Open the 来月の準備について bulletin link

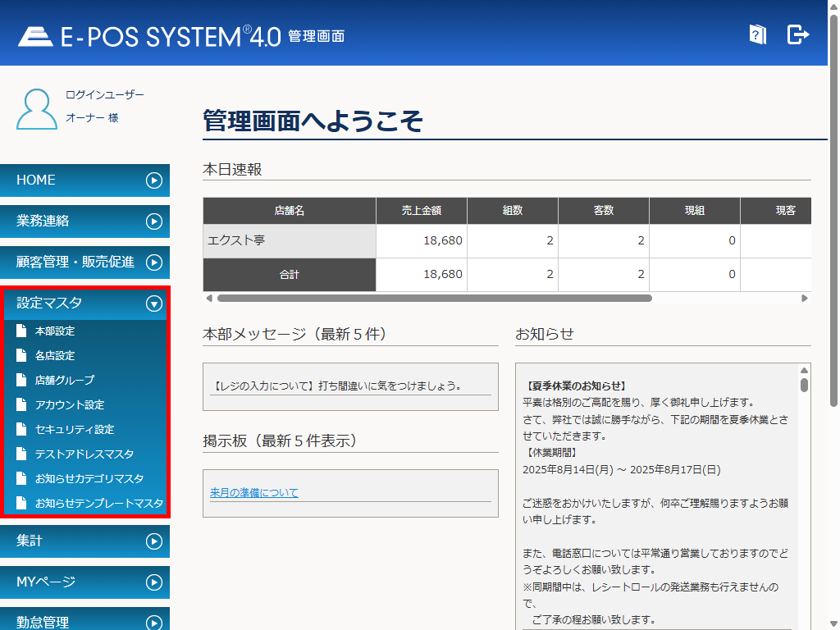254,493
